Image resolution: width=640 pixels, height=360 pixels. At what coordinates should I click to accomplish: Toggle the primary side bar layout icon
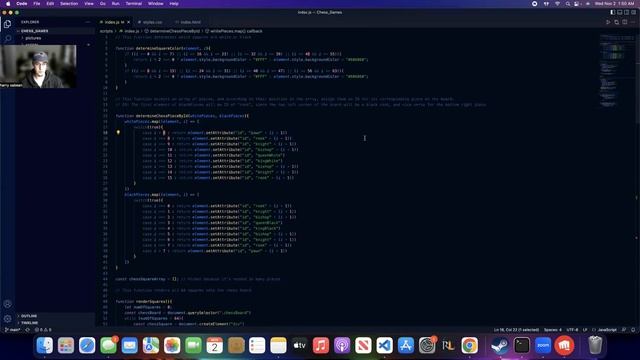point(612,12)
